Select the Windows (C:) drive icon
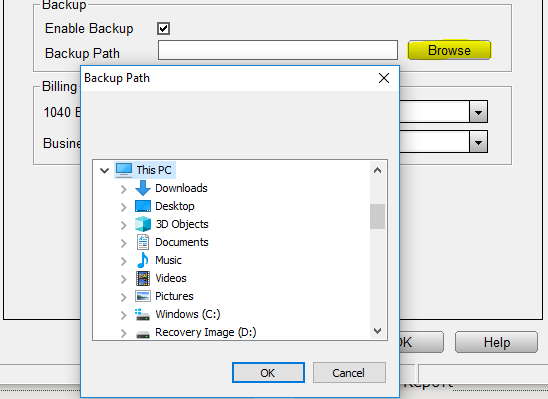 [142, 314]
